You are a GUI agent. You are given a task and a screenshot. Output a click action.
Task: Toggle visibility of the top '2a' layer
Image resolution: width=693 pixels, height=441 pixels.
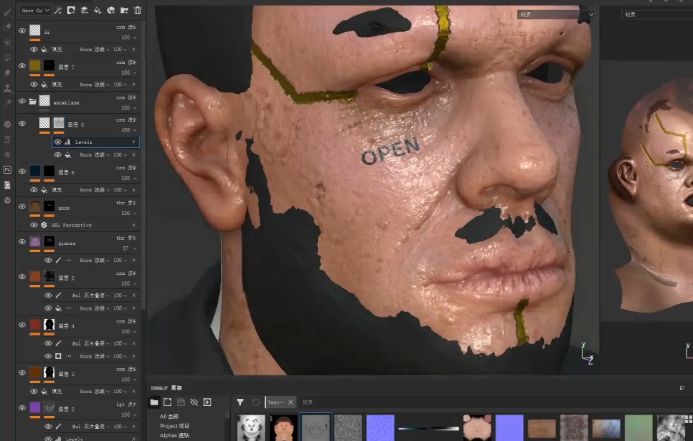[22, 30]
